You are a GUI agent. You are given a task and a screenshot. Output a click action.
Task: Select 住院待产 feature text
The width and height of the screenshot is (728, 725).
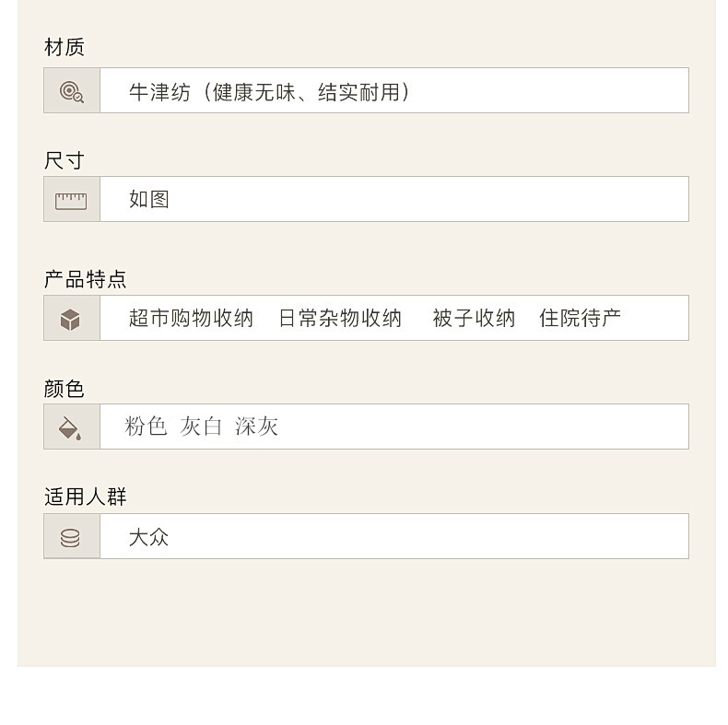tap(580, 319)
